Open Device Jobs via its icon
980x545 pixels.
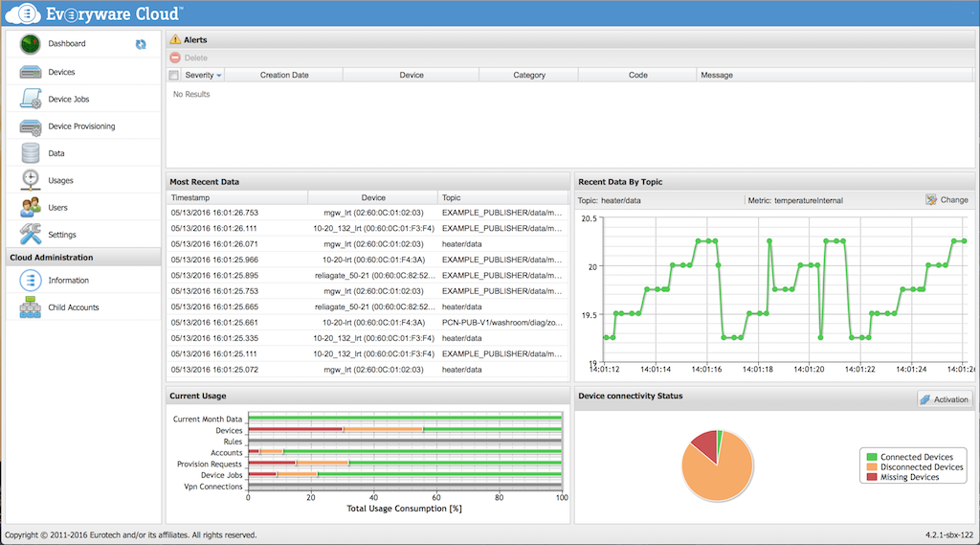31,99
